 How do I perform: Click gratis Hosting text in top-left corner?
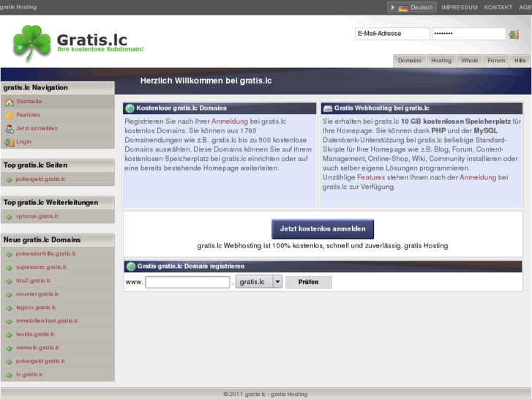click(x=18, y=7)
